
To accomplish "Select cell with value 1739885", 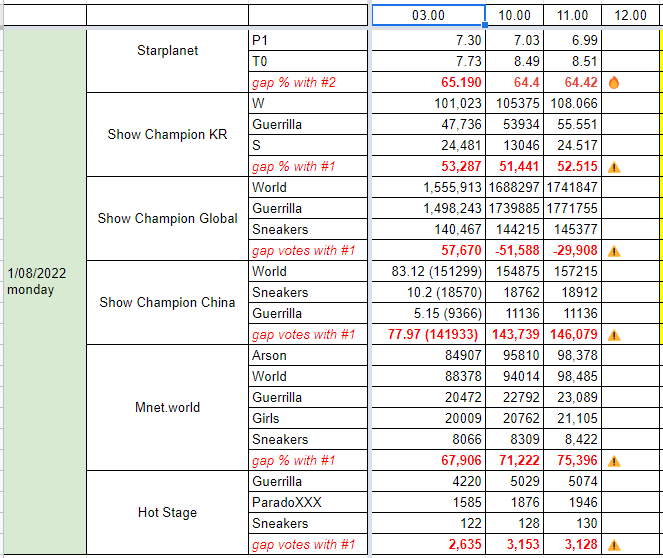I will pyautogui.click(x=514, y=208).
